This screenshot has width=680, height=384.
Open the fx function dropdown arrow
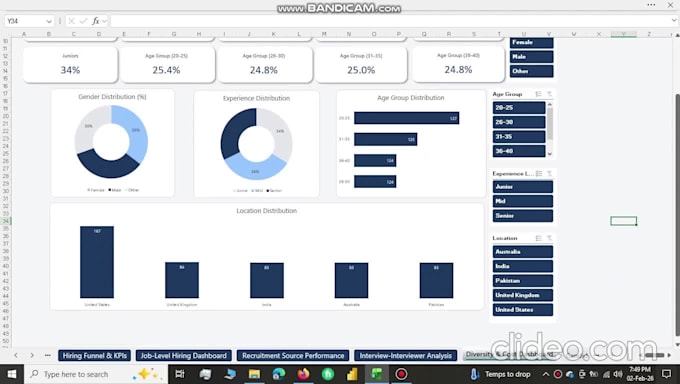tap(105, 21)
